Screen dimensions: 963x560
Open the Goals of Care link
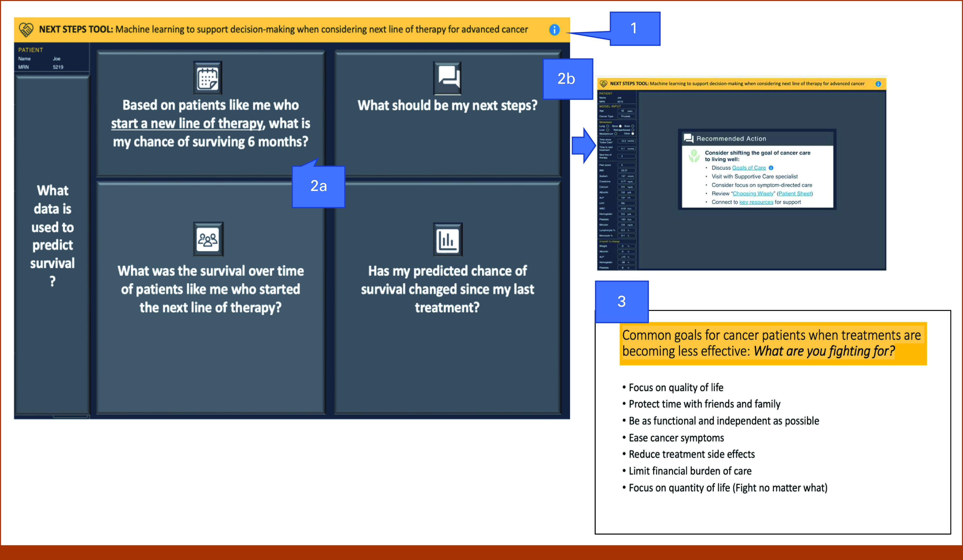pyautogui.click(x=749, y=168)
